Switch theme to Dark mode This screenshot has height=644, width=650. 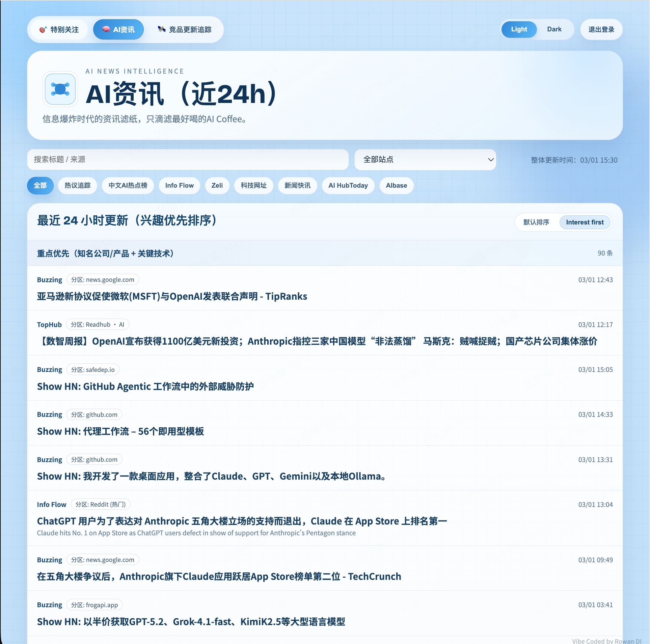click(x=554, y=29)
